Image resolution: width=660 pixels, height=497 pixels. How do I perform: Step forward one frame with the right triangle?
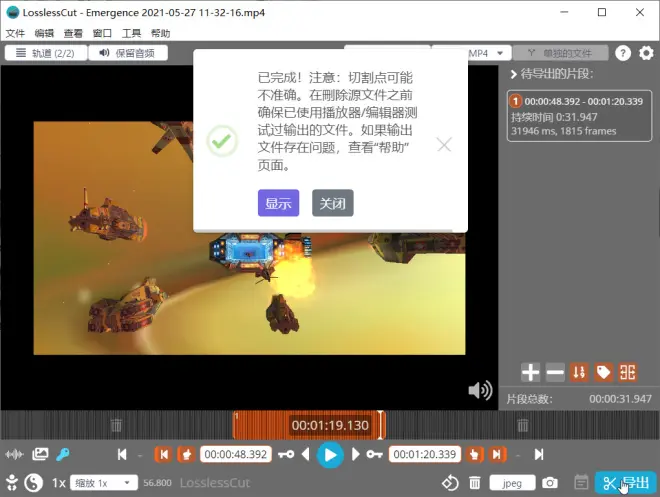(355, 454)
